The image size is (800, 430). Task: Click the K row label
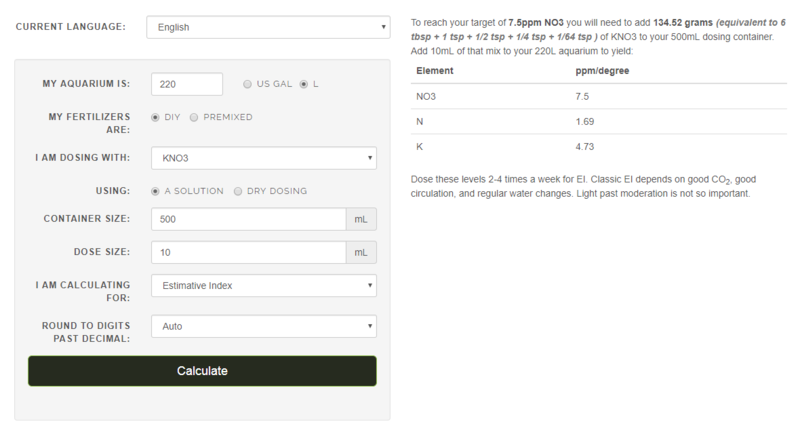click(x=419, y=147)
